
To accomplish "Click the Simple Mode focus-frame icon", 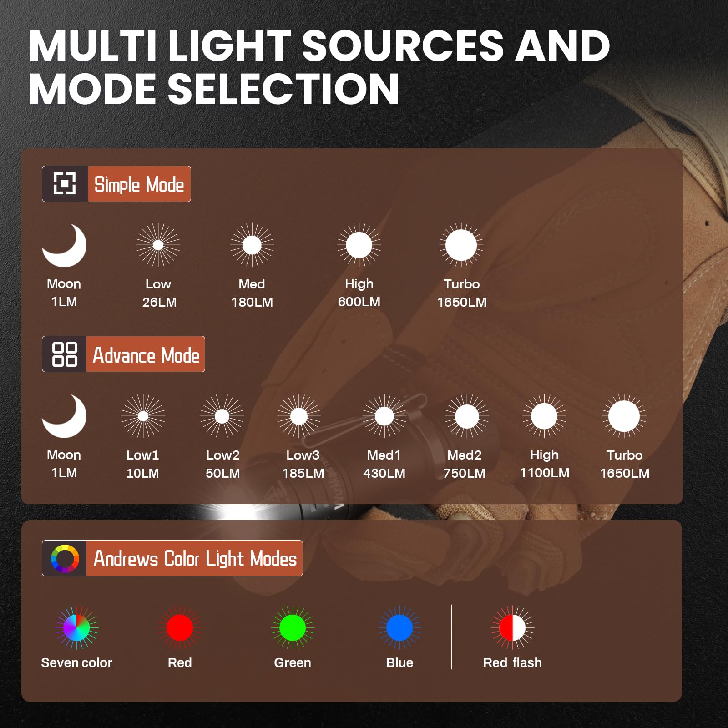I will click(65, 184).
